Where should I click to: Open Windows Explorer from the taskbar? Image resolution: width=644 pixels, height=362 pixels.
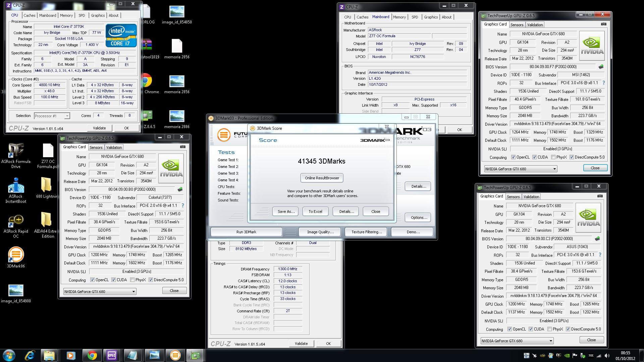(x=49, y=355)
